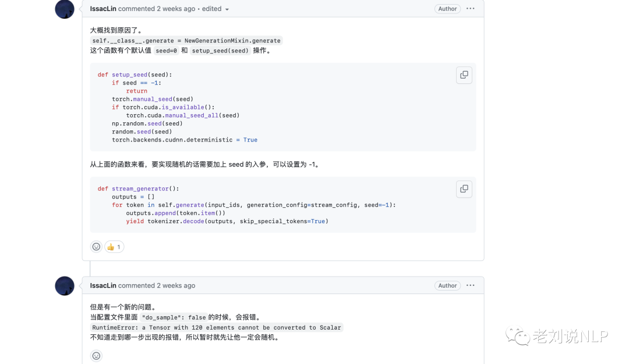Open the first comment's three-dot options menu

click(471, 9)
